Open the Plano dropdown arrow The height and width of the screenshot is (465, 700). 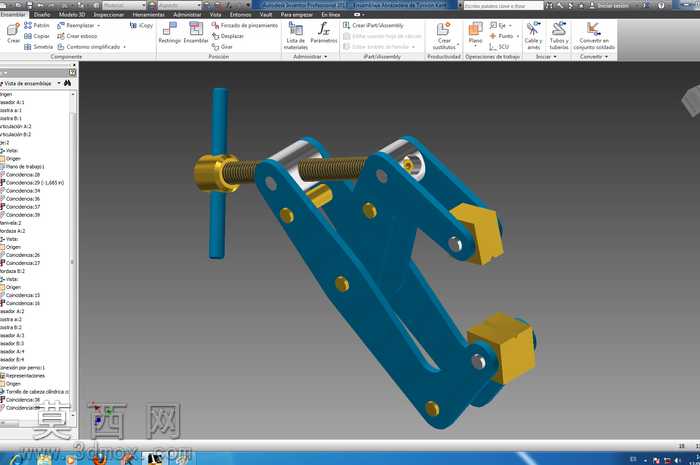pos(475,46)
